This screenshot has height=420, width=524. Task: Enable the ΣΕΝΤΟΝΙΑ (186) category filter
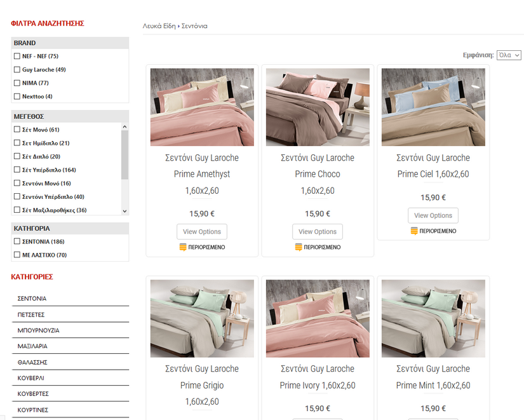click(x=17, y=241)
